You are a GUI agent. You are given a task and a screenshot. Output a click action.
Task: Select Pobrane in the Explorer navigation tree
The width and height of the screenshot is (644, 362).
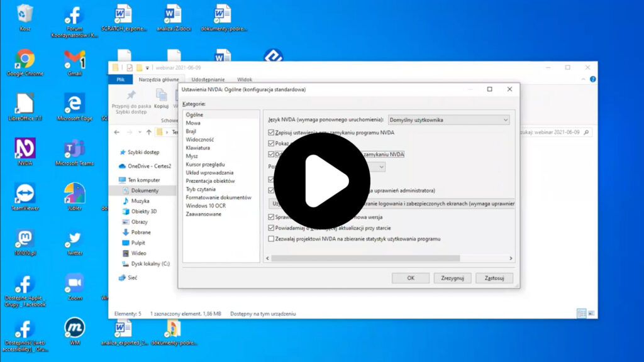[x=141, y=233]
